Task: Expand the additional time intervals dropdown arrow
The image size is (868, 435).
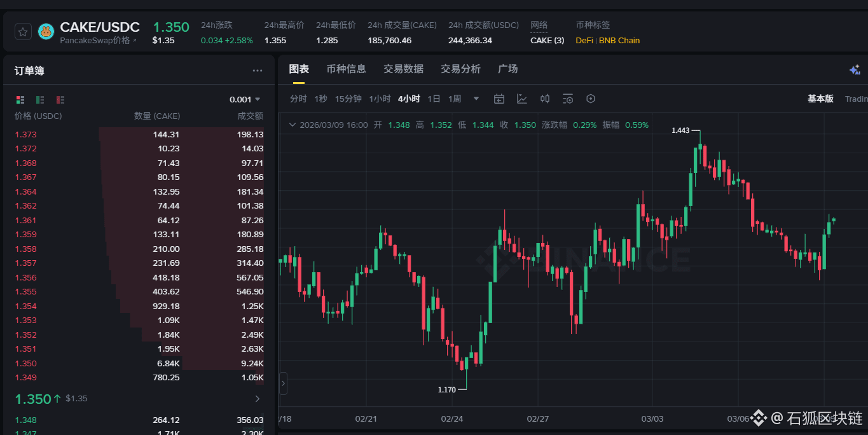Action: pos(476,99)
